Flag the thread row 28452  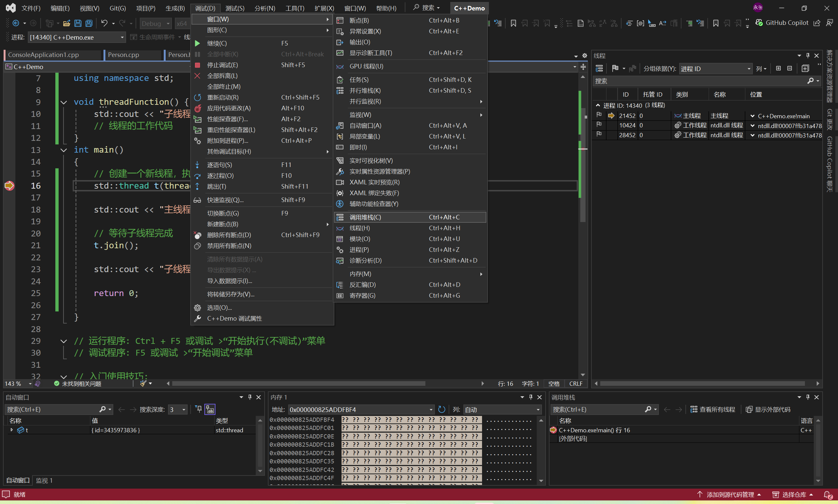[599, 135]
